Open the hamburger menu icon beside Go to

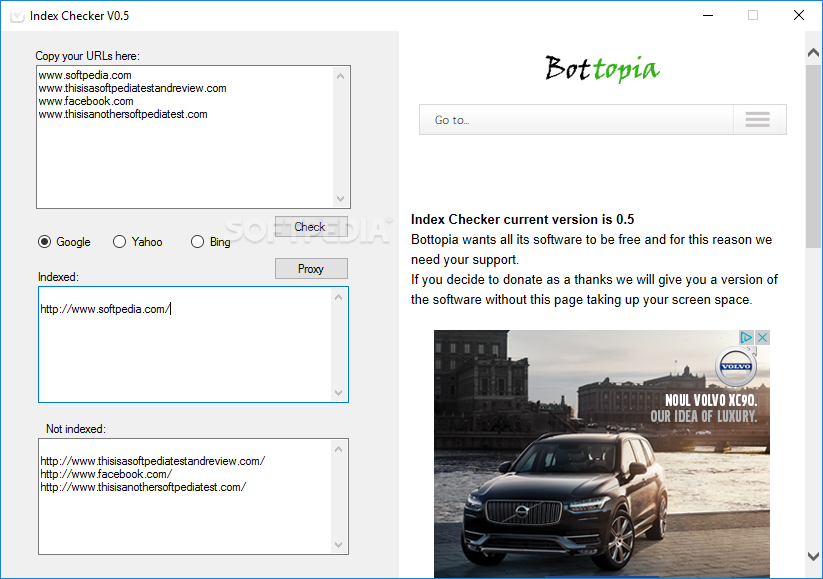point(757,120)
